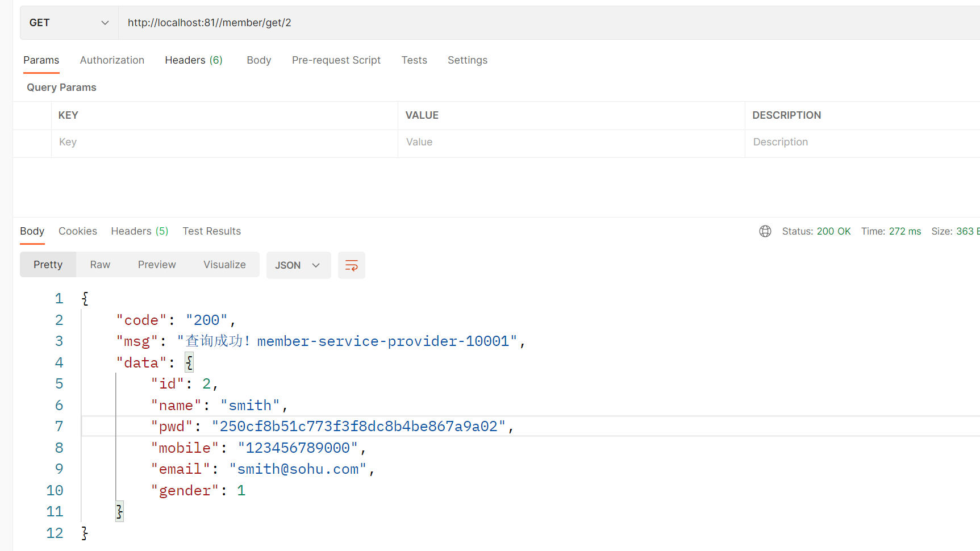The height and width of the screenshot is (551, 980).
Task: Switch to Raw response view
Action: [100, 265]
